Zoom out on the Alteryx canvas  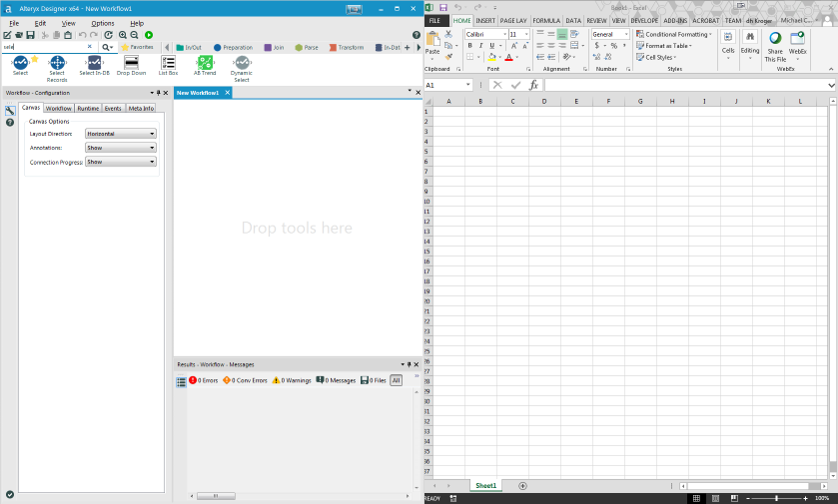134,35
